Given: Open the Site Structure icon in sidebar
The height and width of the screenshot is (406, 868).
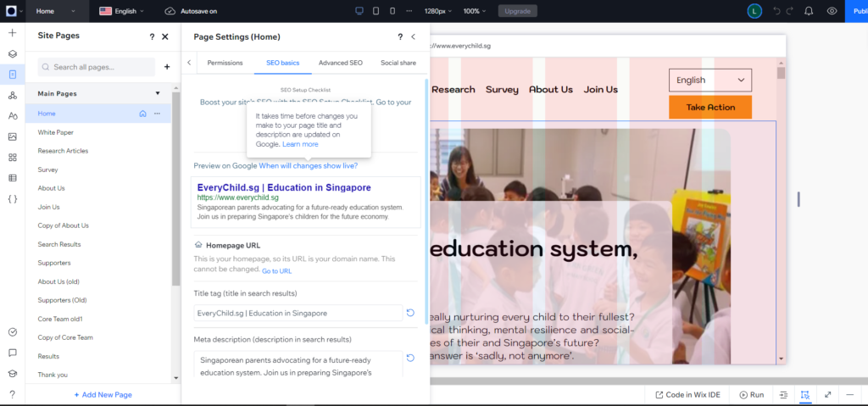Looking at the screenshot, I should point(12,95).
